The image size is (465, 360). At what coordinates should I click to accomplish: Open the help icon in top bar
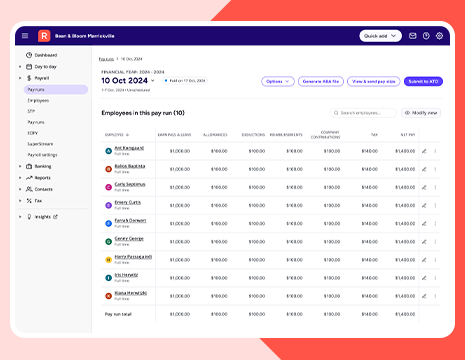(x=426, y=36)
